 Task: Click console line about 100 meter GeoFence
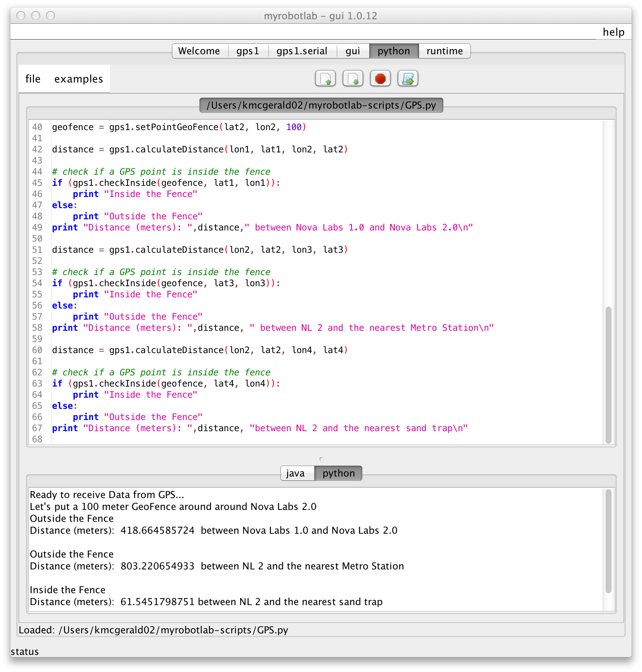pos(173,507)
